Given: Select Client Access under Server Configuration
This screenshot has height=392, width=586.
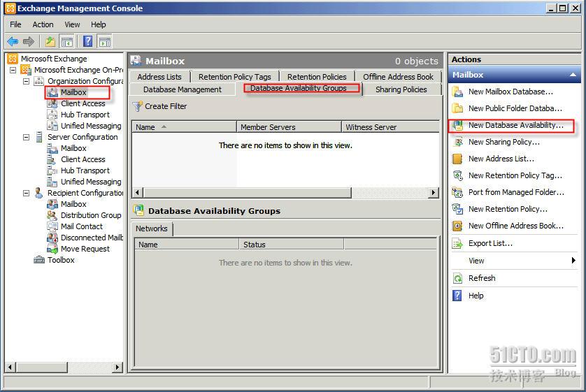Looking at the screenshot, I should tap(83, 159).
